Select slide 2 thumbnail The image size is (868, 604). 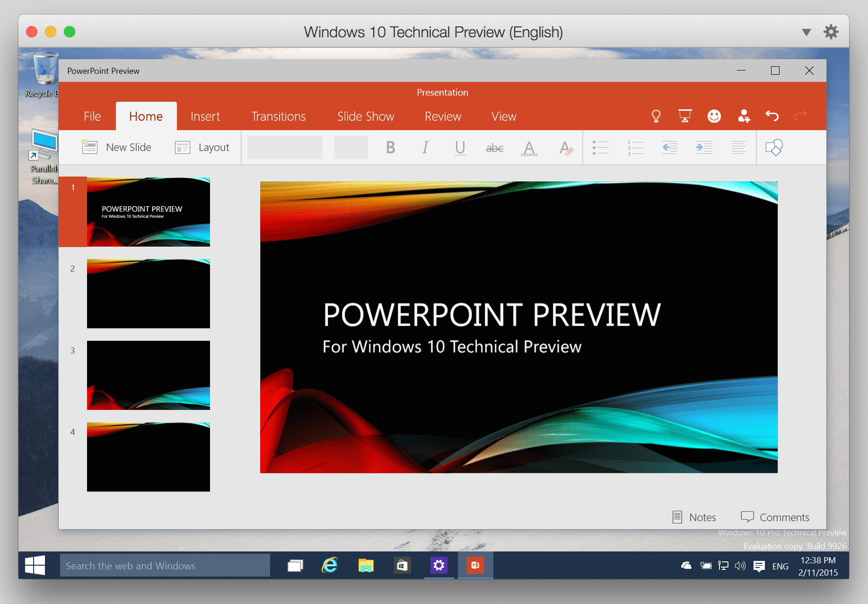149,293
